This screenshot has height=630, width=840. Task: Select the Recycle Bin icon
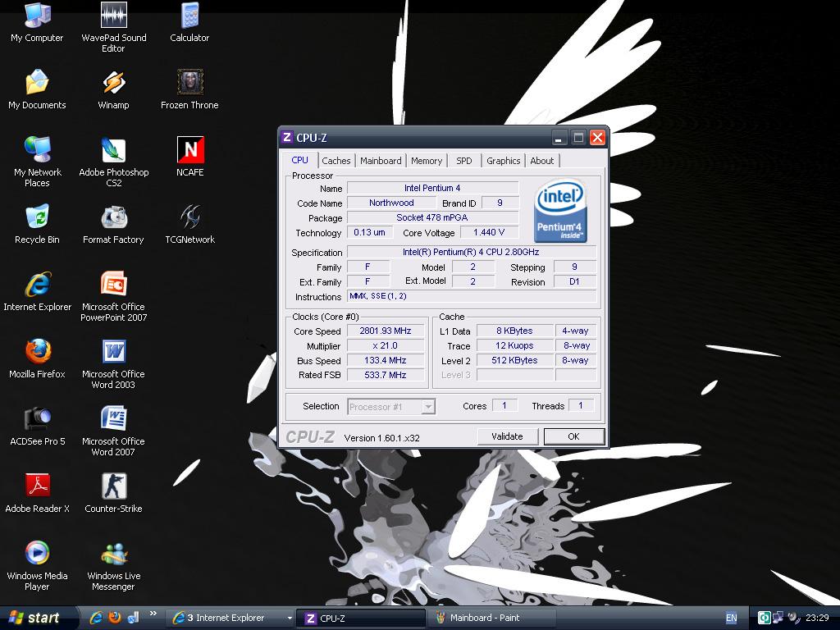(x=37, y=224)
